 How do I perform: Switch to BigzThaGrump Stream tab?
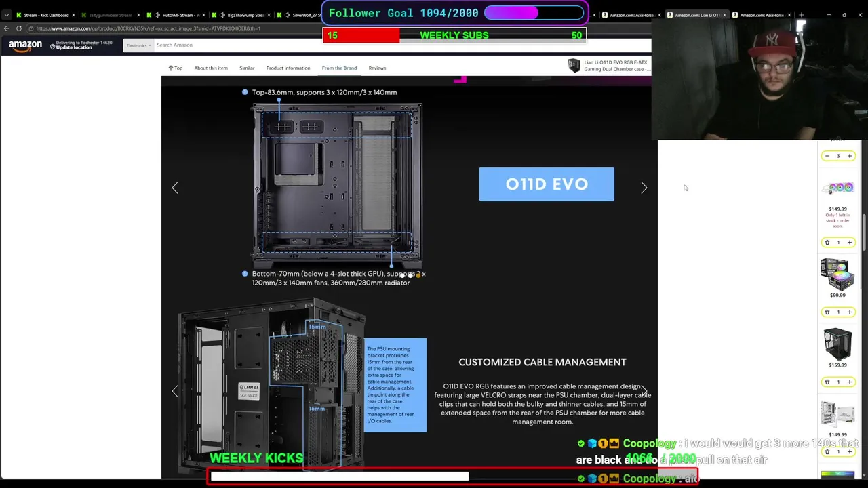pyautogui.click(x=241, y=15)
